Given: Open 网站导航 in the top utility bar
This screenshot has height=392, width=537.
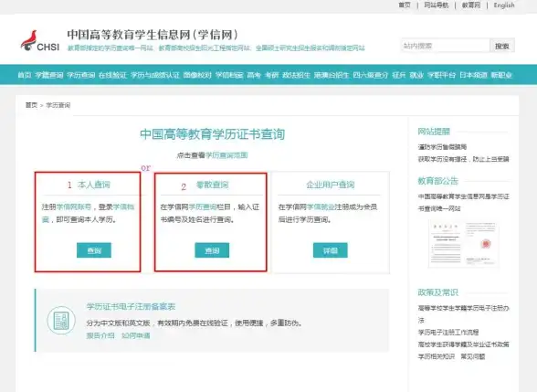Looking at the screenshot, I should tap(436, 5).
